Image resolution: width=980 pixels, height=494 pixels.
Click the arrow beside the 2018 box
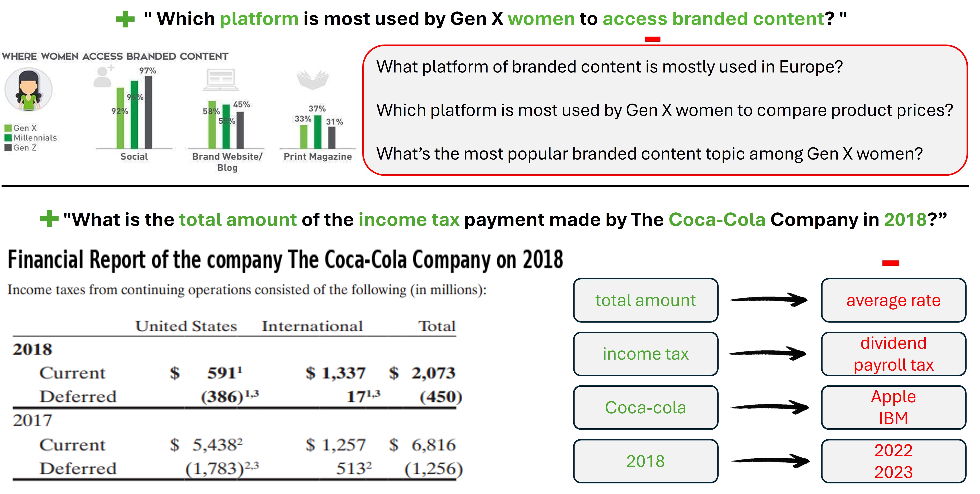click(770, 461)
